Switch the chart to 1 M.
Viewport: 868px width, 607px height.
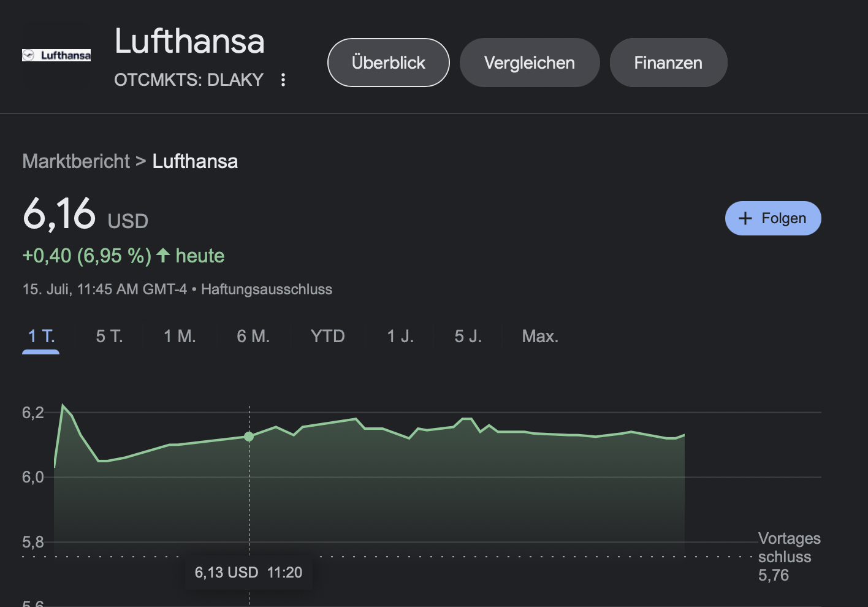click(180, 336)
